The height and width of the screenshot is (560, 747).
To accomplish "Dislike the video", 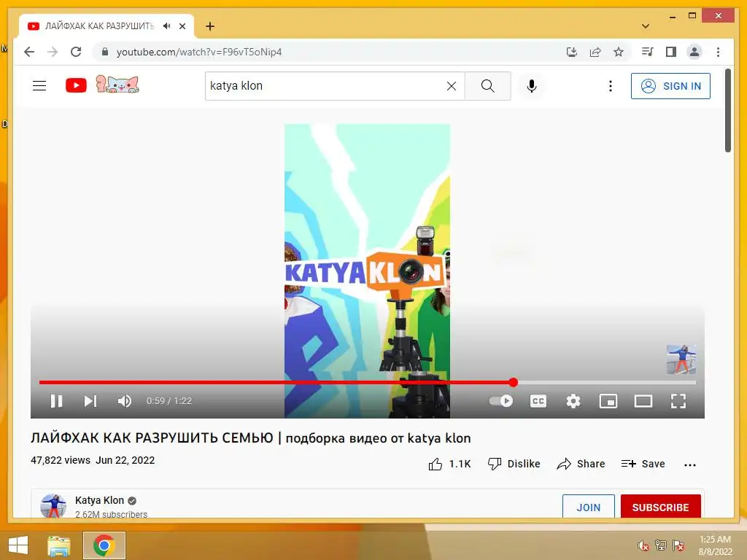I will pyautogui.click(x=514, y=464).
